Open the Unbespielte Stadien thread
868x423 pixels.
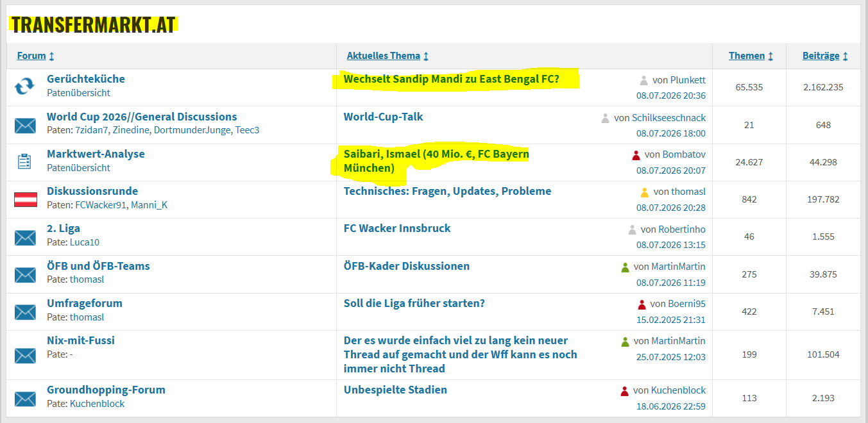[x=395, y=390]
